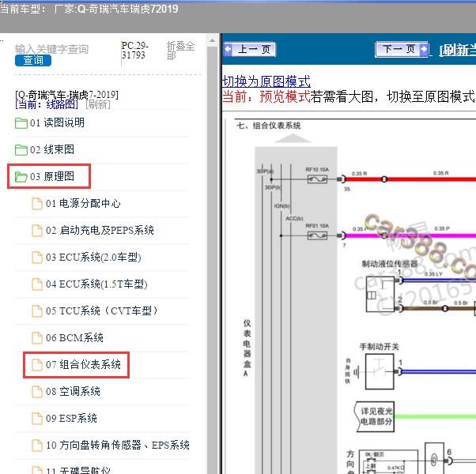Go to next page with 下一页
Image resolution: width=476 pixels, height=474 pixels.
pos(402,49)
